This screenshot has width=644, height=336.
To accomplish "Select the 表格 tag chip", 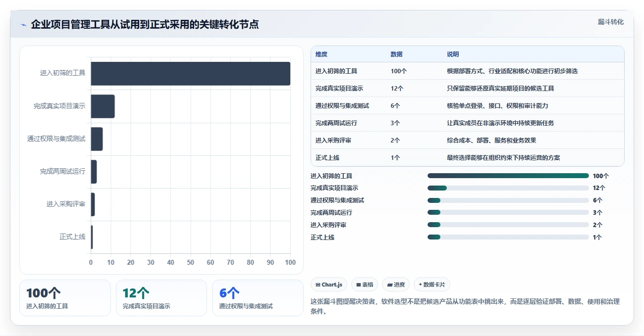I will point(365,285).
